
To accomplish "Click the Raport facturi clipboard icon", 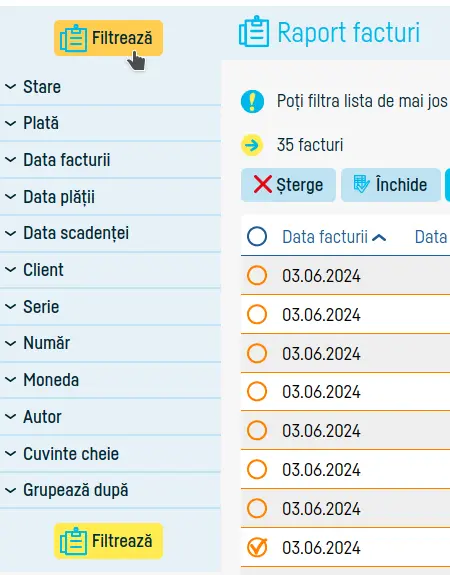I will coord(254,32).
